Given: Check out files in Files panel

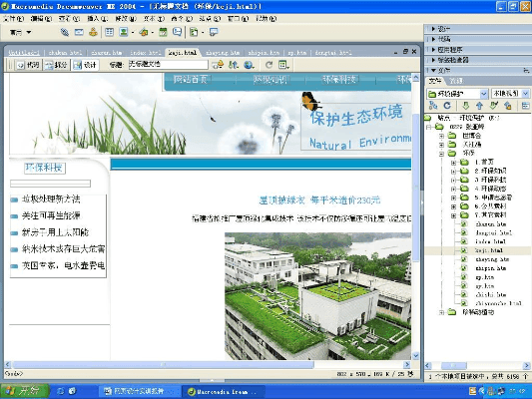Looking at the screenshot, I should click(x=494, y=106).
